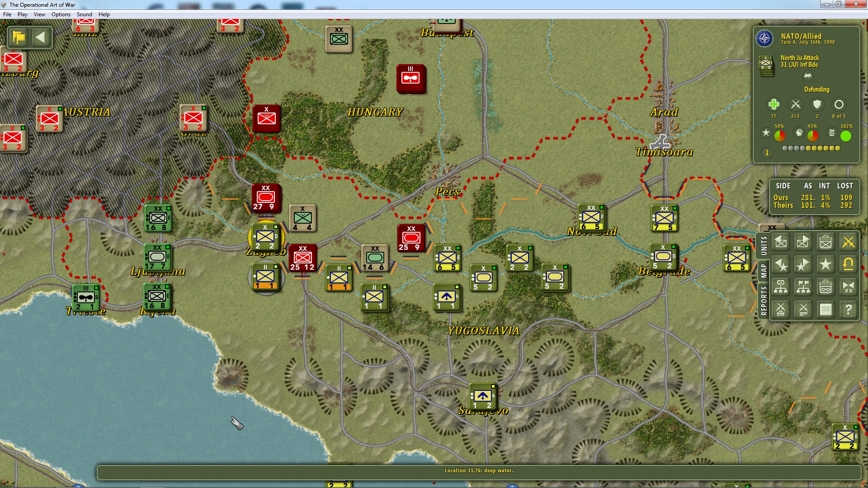Click the train rail-movement icon
868x488 pixels.
tap(808, 76)
